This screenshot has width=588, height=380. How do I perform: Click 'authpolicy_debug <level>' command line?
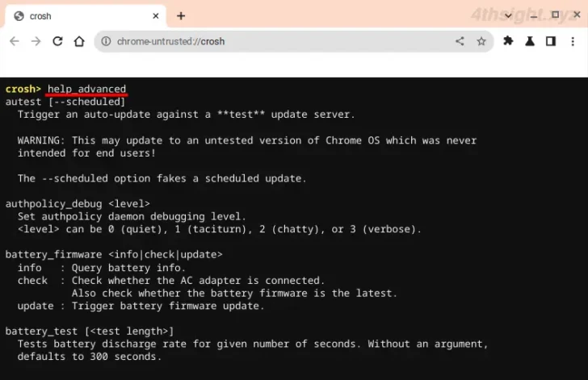78,204
